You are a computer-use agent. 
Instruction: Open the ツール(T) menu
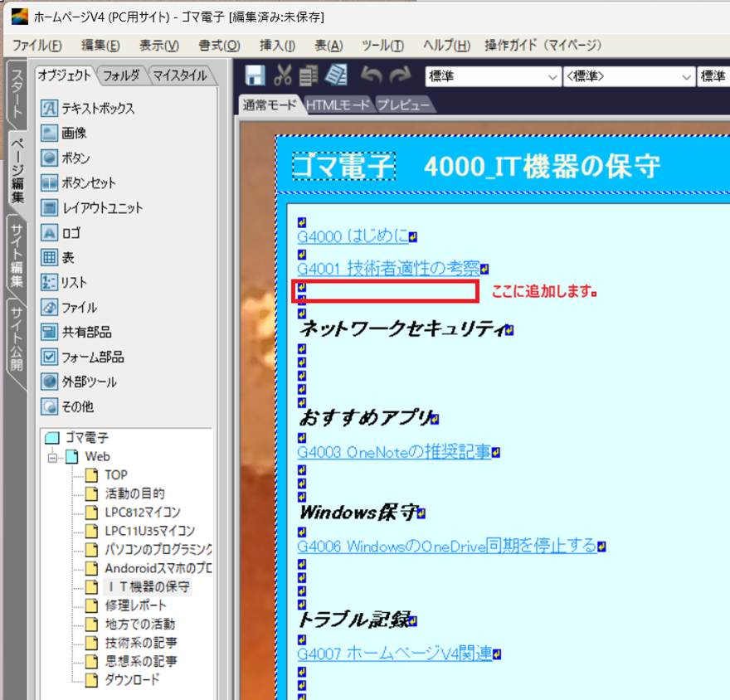click(x=382, y=45)
